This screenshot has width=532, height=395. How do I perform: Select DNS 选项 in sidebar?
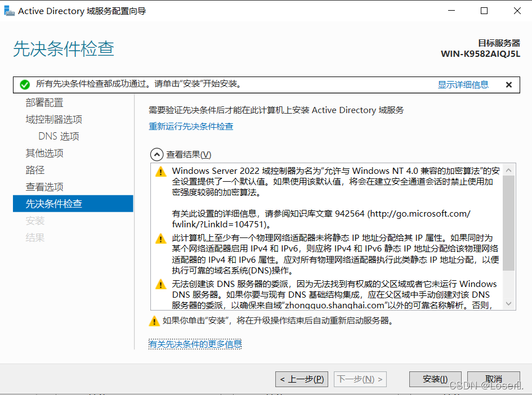[59, 136]
